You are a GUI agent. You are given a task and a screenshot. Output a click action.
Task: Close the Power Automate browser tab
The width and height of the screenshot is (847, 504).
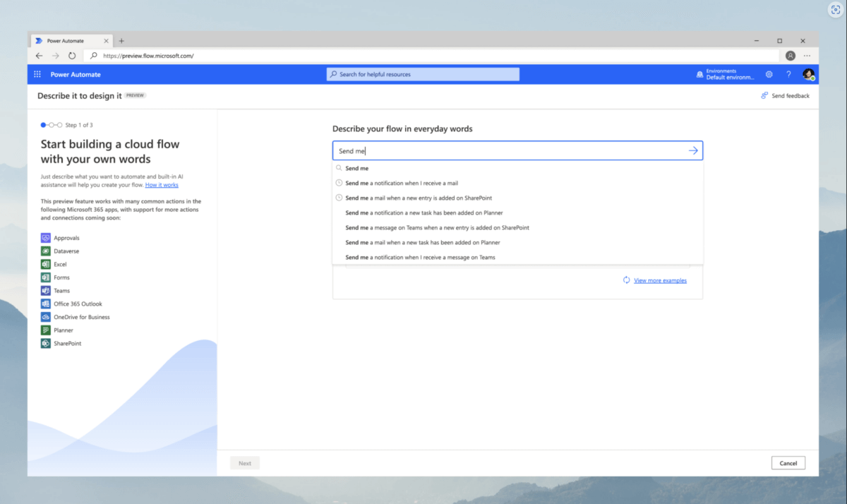pos(106,41)
